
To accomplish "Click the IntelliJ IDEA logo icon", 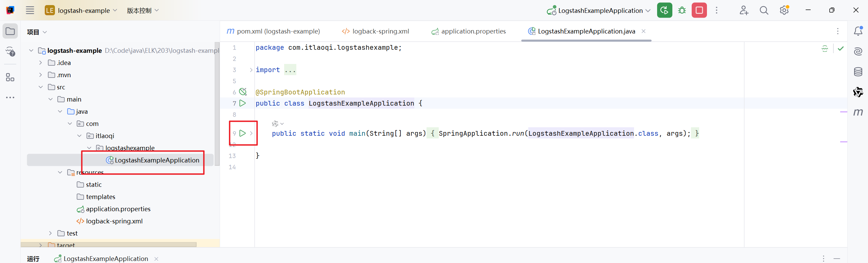I will [10, 10].
